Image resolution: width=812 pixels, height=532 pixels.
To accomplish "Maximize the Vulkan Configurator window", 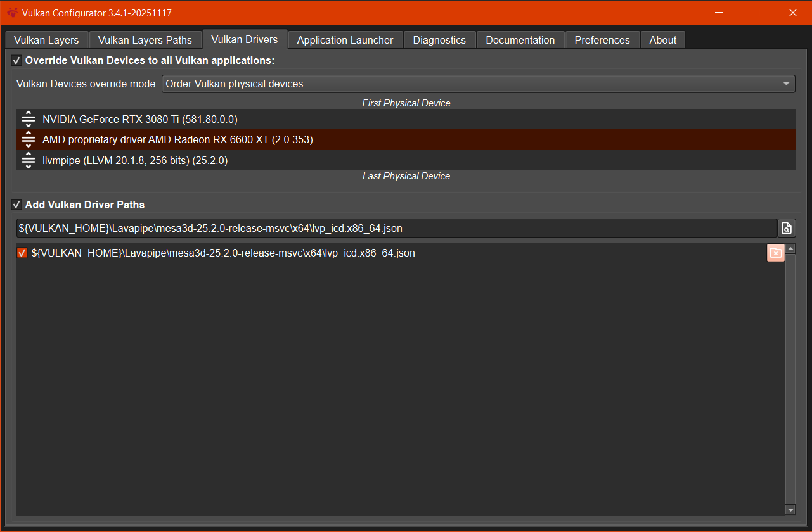I will coord(756,13).
